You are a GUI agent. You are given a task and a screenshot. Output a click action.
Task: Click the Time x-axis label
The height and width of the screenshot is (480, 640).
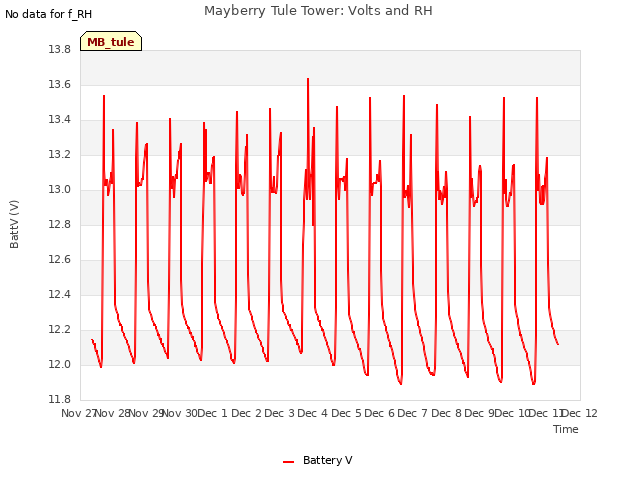point(565,429)
